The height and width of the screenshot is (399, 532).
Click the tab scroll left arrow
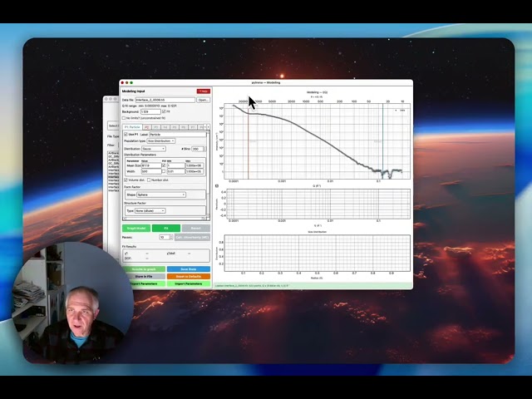tap(205, 127)
